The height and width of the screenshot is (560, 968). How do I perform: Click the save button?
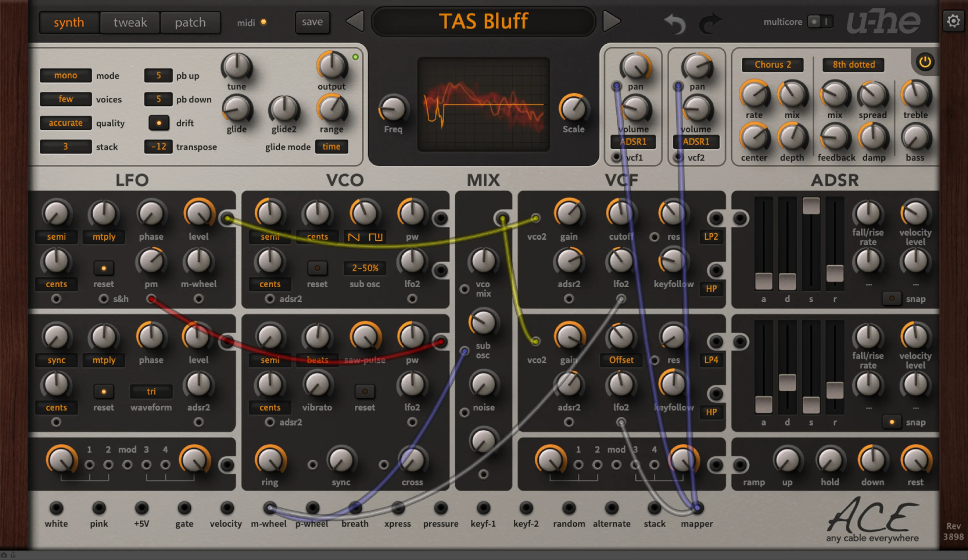[312, 22]
